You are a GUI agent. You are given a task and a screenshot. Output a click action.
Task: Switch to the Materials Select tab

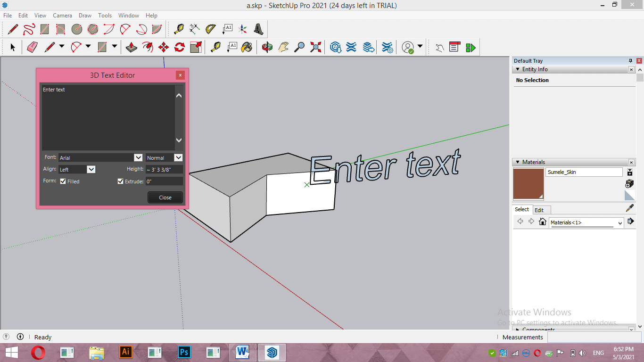click(x=522, y=209)
